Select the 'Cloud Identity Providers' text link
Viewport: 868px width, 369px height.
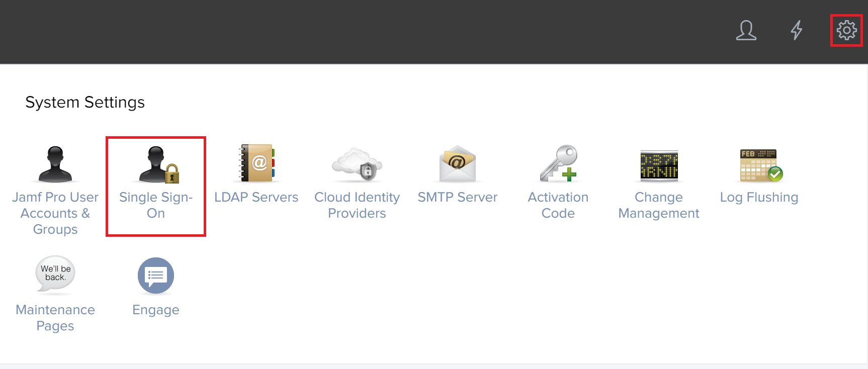click(357, 205)
